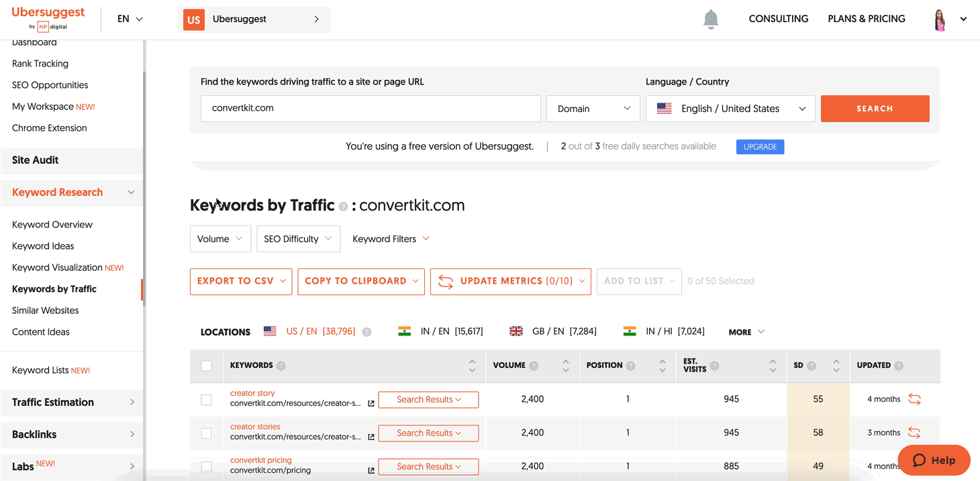Refresh metrics for creator story row

click(914, 399)
